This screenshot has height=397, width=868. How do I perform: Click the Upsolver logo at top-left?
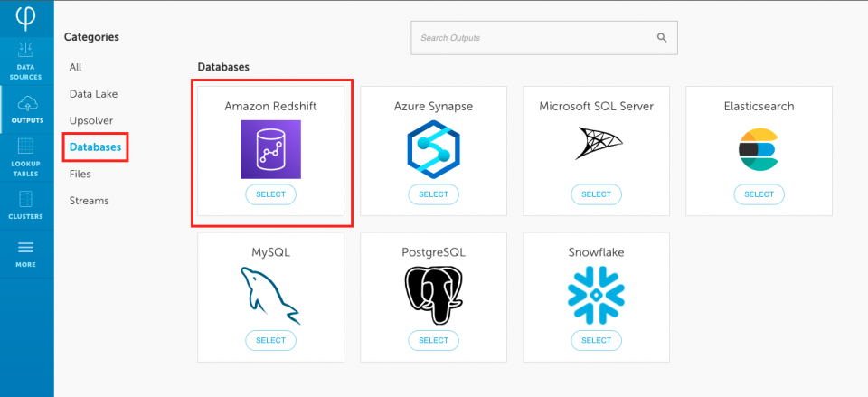coord(26,17)
